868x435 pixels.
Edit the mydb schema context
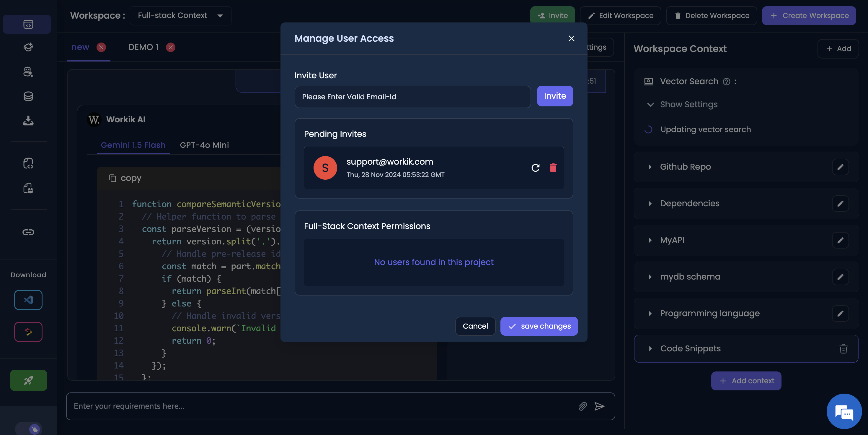pyautogui.click(x=840, y=277)
